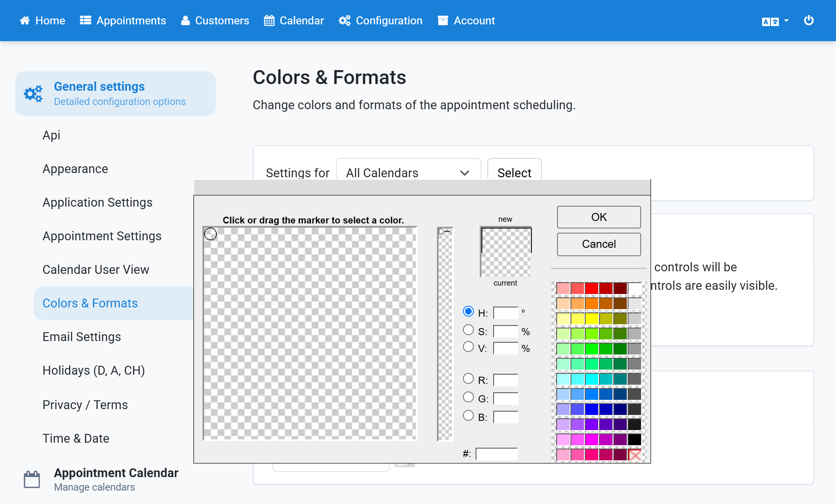Click the Home house icon
836x504 pixels.
[x=25, y=21]
